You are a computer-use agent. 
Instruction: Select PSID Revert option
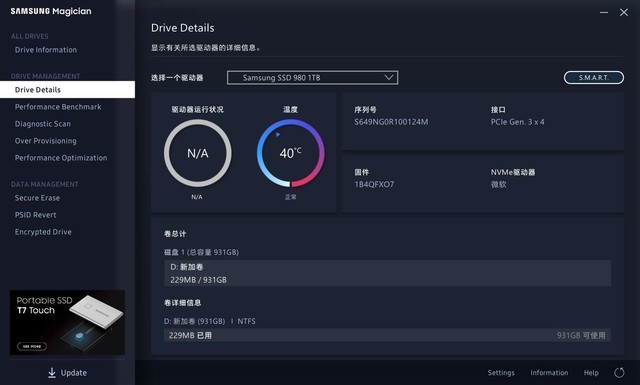[x=36, y=215]
